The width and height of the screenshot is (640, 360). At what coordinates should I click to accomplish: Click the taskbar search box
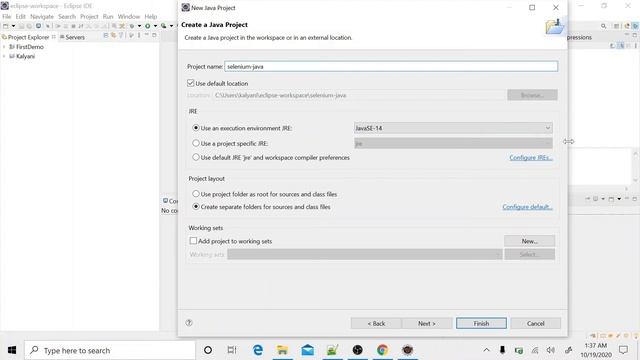[x=110, y=350]
